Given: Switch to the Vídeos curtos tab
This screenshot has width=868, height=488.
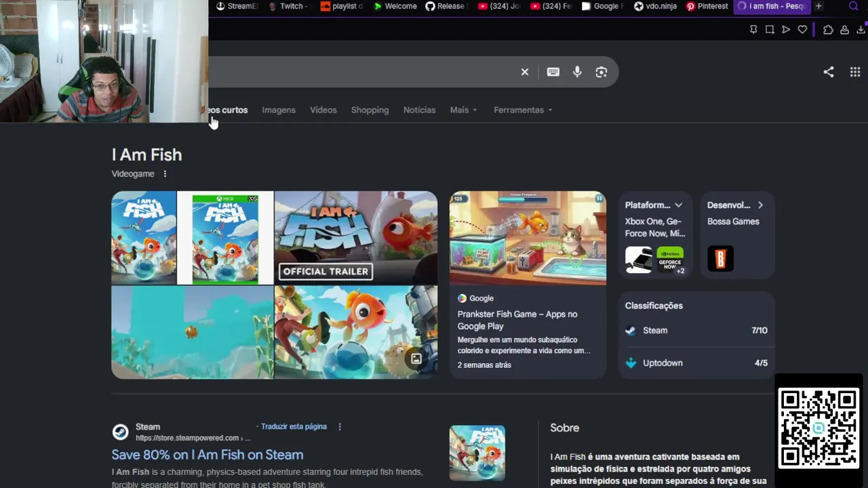Looking at the screenshot, I should 229,110.
